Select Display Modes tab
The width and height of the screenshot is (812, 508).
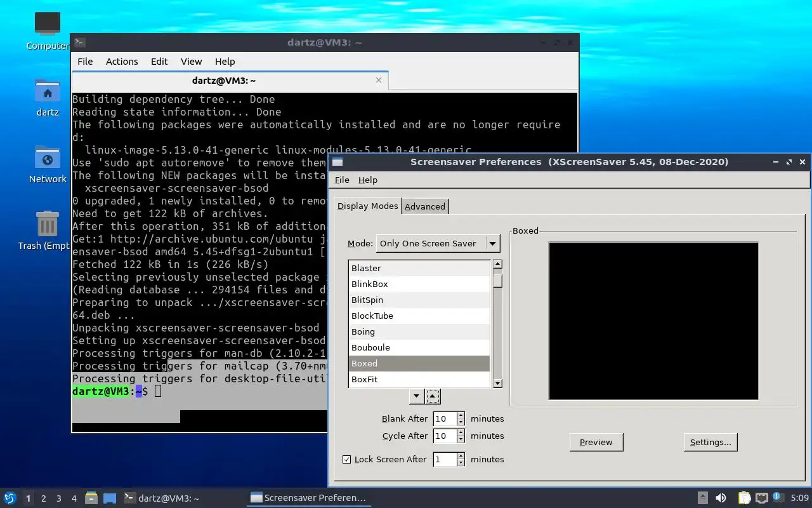point(367,206)
